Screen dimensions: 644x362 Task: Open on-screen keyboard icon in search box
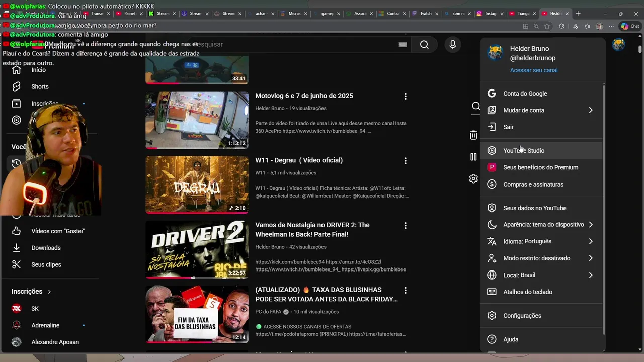click(403, 45)
